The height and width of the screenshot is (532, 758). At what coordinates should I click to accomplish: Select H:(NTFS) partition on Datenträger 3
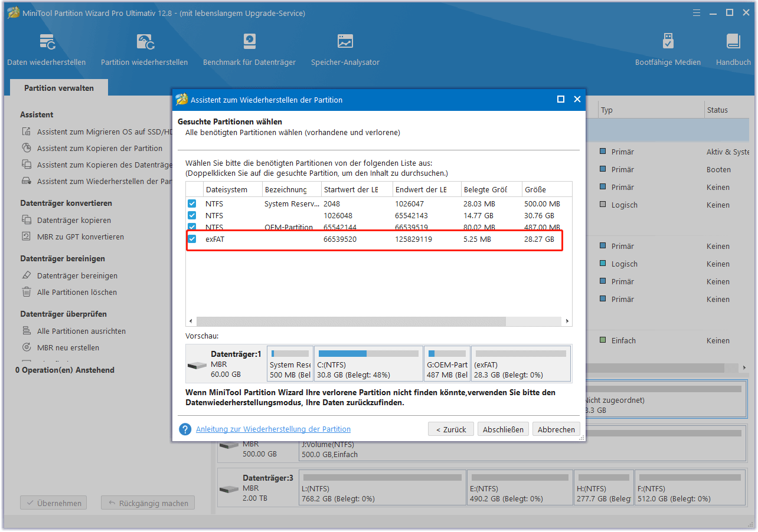(603, 487)
